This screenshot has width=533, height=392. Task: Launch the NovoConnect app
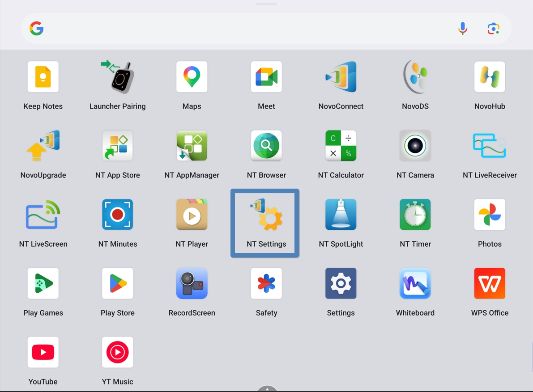coord(341,77)
